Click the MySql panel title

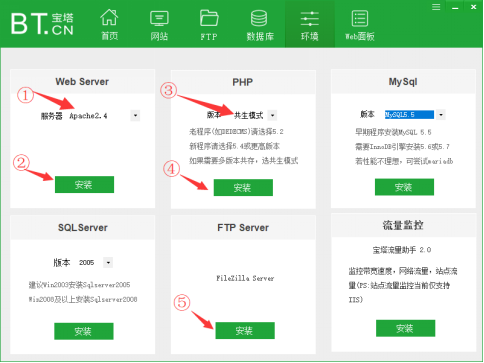coord(403,82)
